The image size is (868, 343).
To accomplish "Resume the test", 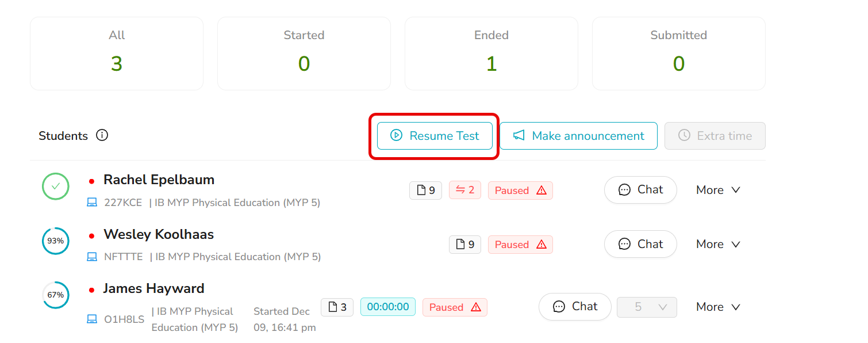I will pyautogui.click(x=435, y=136).
